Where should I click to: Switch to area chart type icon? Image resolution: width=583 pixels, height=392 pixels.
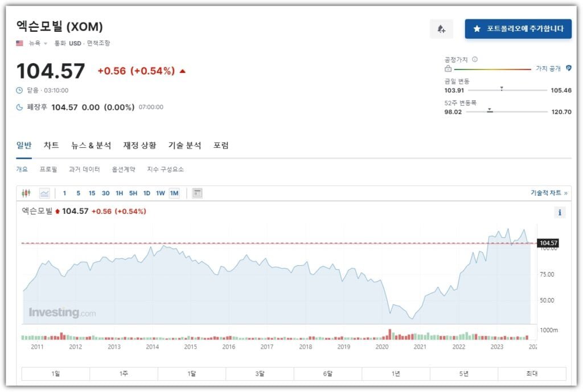[44, 193]
